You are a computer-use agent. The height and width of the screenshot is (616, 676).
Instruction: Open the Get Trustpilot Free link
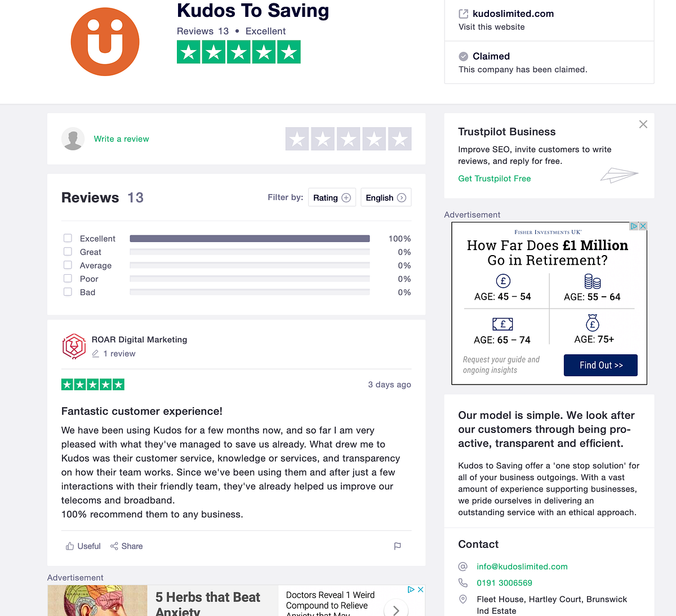[x=494, y=178]
